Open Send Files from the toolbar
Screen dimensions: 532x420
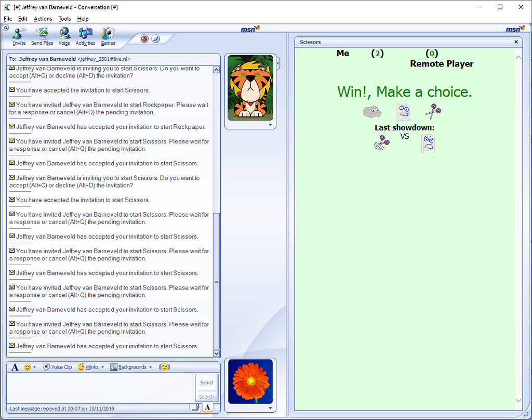(x=42, y=36)
